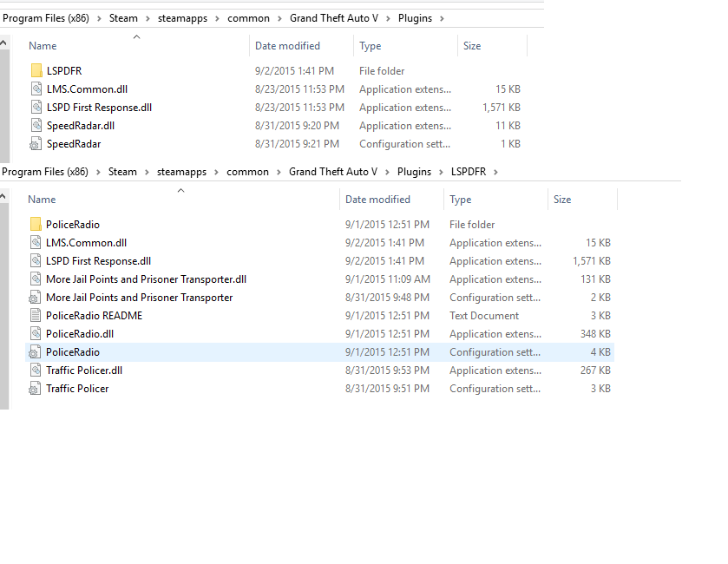Click scroll-up arrow in LSPDFR window navigation pane
The height and width of the screenshot is (564, 728).
click(x=3, y=196)
